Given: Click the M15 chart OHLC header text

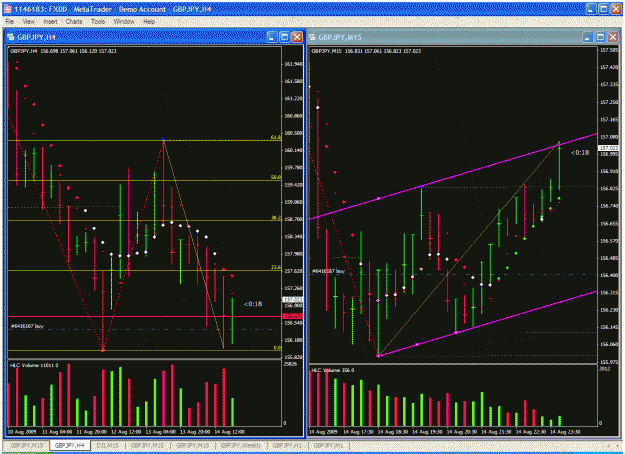Looking at the screenshot, I should click(366, 51).
